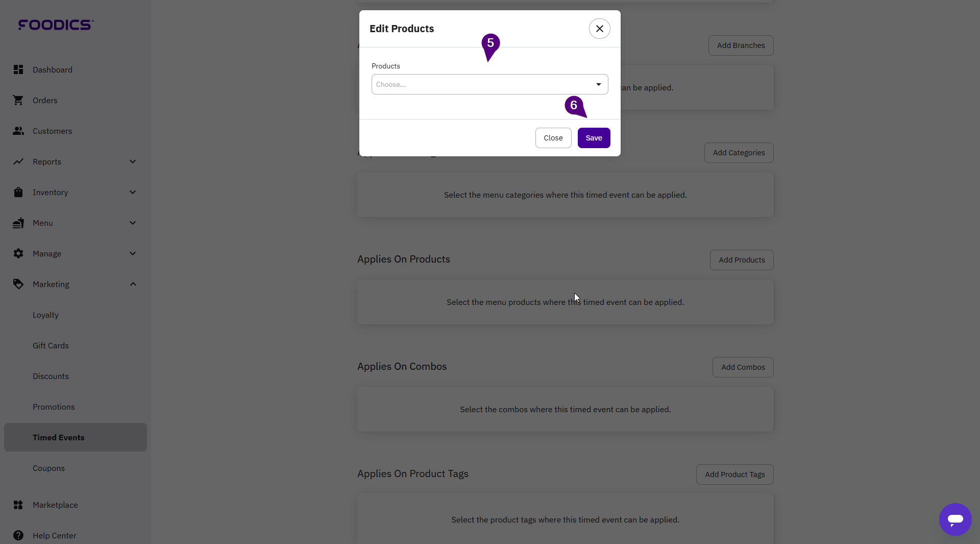This screenshot has height=544, width=980.
Task: Click the Inventory bag icon
Action: [18, 192]
